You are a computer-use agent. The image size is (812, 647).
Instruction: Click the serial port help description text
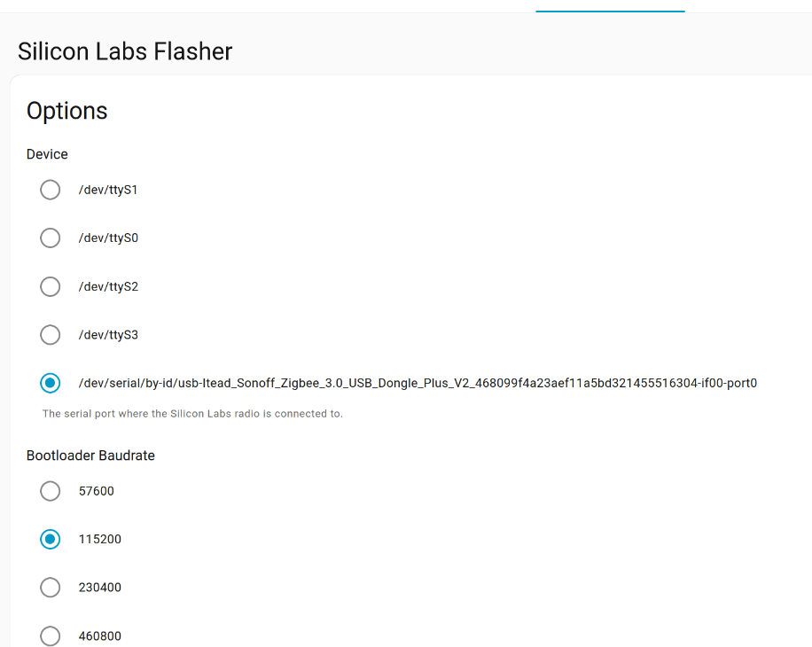pos(192,414)
